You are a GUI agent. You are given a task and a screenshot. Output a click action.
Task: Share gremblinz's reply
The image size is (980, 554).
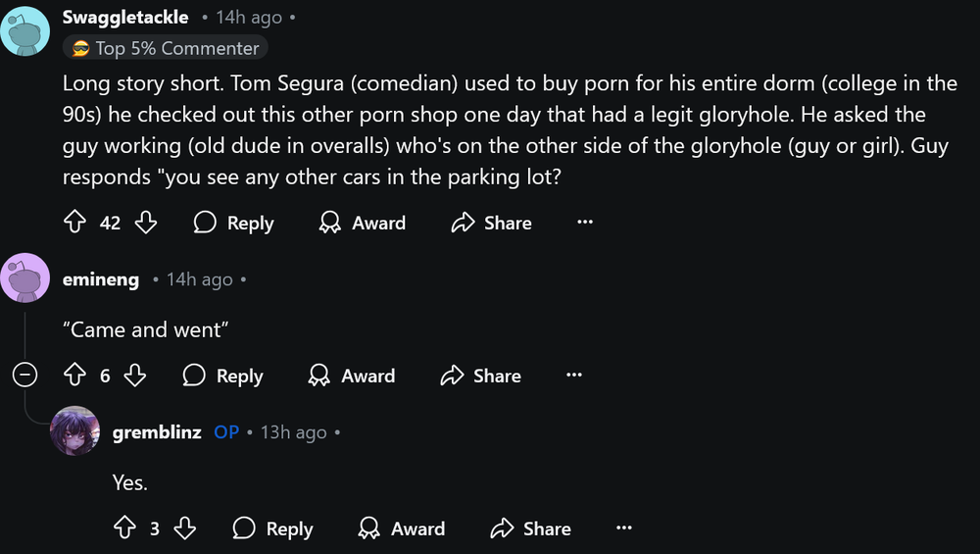coord(530,529)
